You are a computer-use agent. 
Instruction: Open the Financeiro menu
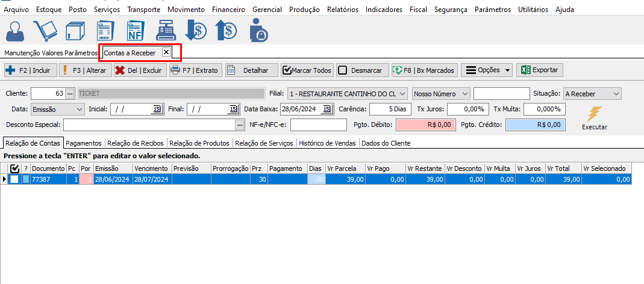(x=228, y=10)
